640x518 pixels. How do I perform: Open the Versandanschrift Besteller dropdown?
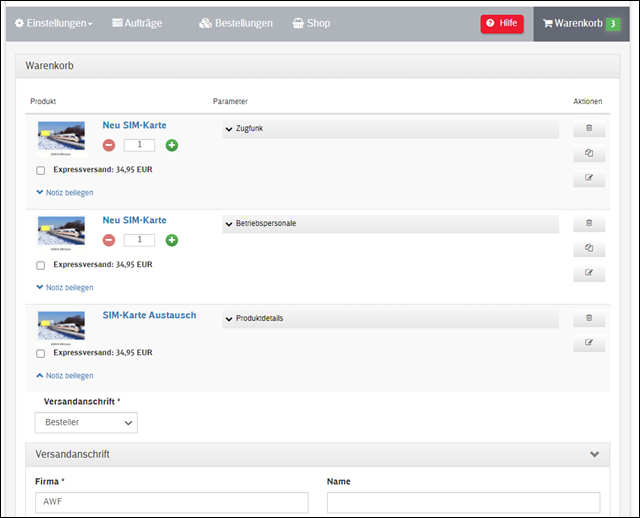[x=86, y=422]
